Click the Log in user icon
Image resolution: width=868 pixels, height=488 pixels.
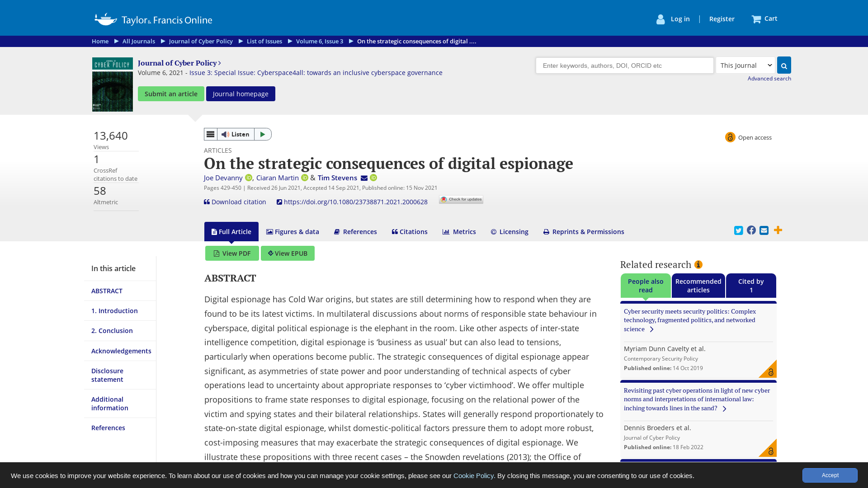[660, 19]
